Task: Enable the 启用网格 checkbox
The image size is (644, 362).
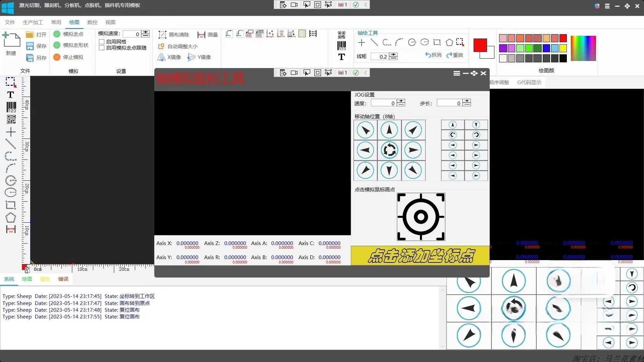Action: pos(102,42)
